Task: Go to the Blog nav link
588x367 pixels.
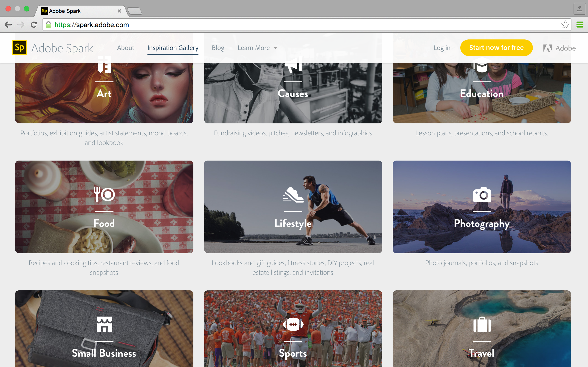Action: click(x=218, y=48)
